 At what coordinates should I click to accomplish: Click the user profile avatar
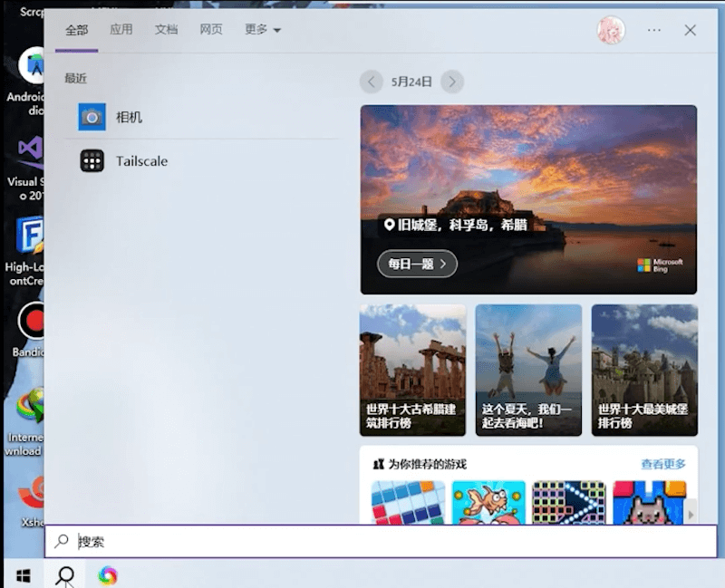611,30
